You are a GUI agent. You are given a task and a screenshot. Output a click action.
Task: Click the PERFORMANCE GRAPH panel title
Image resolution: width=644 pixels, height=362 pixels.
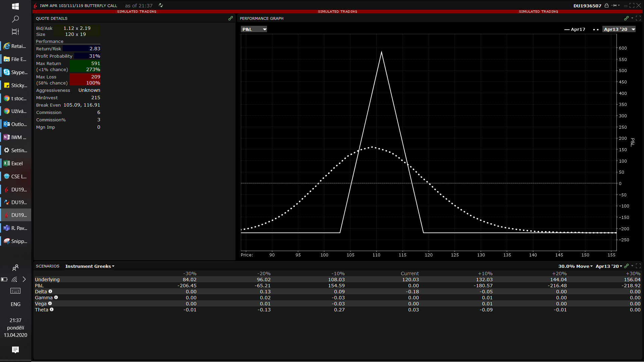262,18
